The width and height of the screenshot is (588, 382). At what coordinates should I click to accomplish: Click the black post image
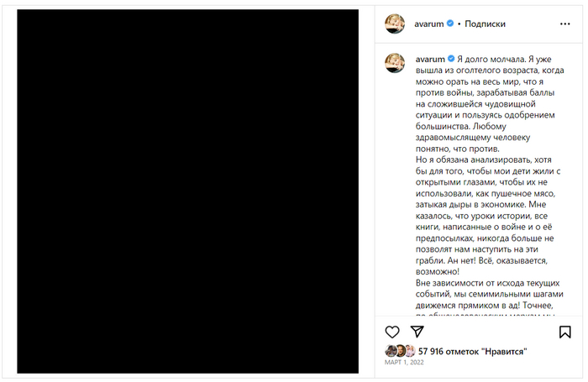pyautogui.click(x=188, y=191)
